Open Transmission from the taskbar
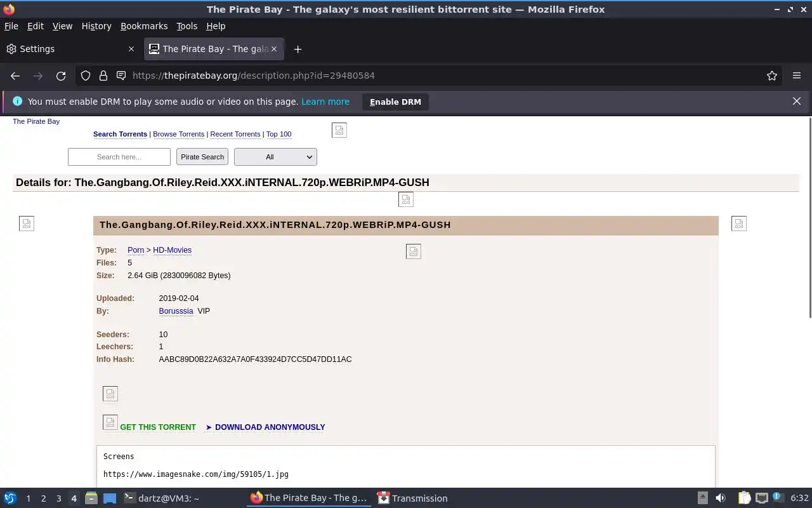This screenshot has height=508, width=812. click(413, 498)
